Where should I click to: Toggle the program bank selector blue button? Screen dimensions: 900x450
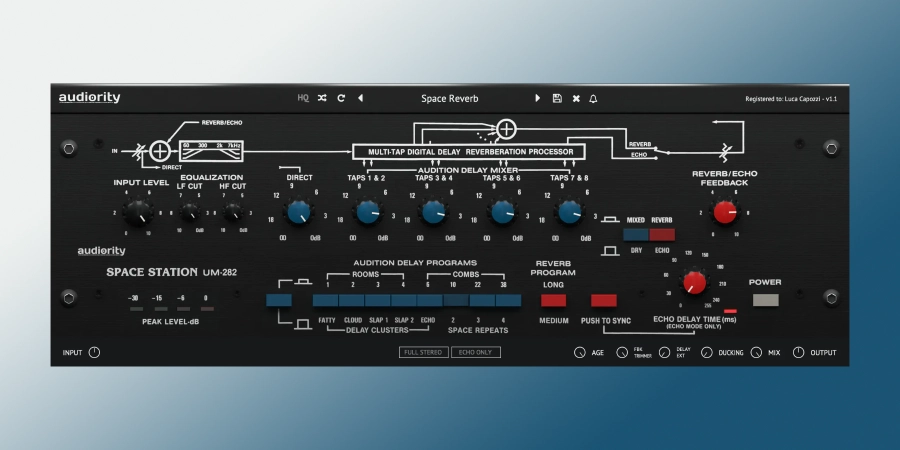(x=279, y=300)
